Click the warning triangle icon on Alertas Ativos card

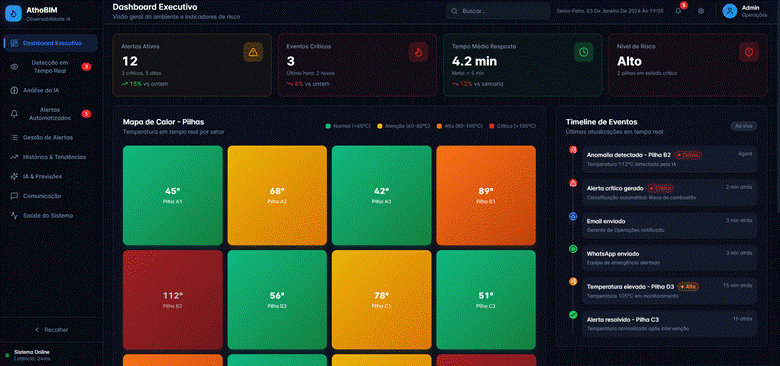[x=253, y=52]
